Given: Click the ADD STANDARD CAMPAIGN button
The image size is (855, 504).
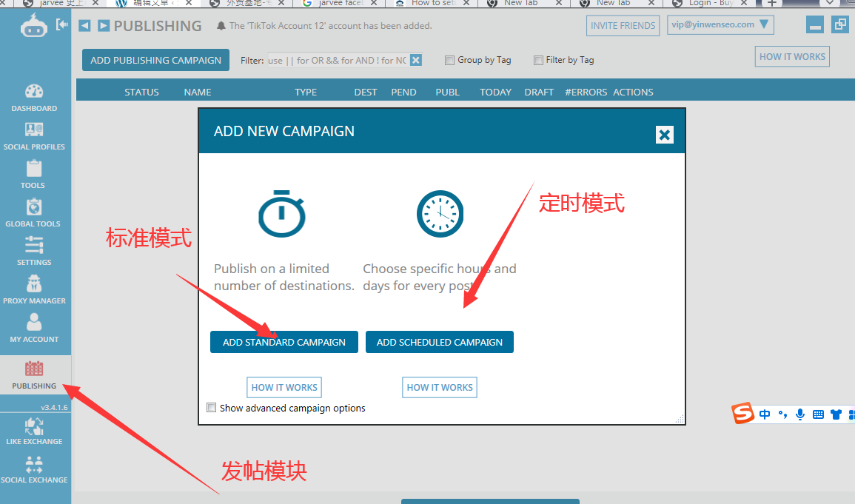Looking at the screenshot, I should tap(284, 342).
